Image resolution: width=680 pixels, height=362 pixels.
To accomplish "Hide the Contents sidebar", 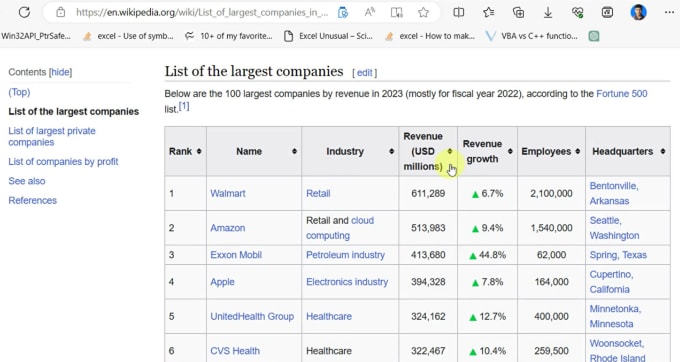I will coord(61,72).
